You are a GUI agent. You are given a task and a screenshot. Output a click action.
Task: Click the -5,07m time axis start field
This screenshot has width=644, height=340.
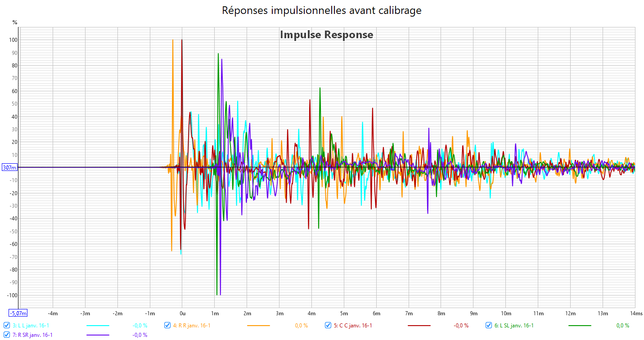pos(18,313)
